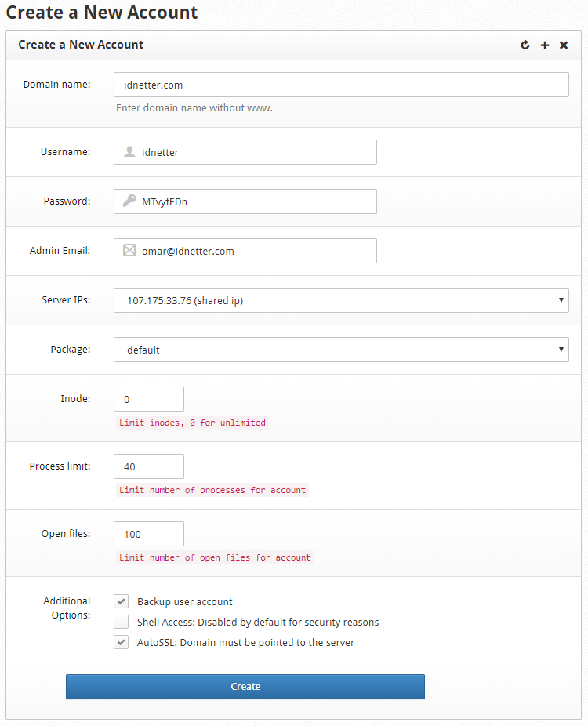Screen dimensions: 588x726
Task: Open the Package dropdown
Action: (341, 350)
